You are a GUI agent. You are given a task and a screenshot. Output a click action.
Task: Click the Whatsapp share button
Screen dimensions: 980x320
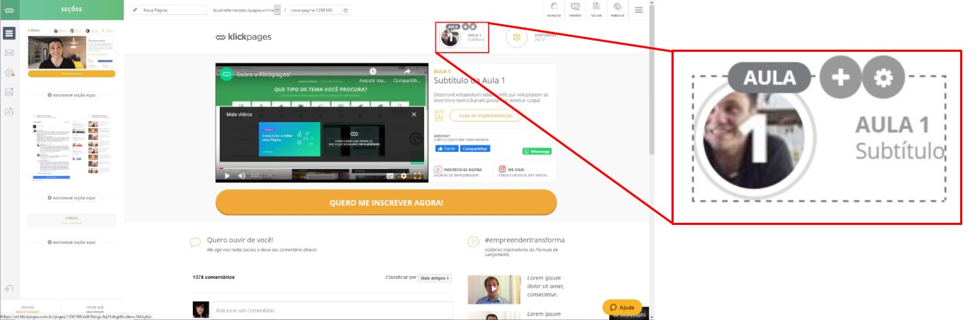[x=537, y=151]
